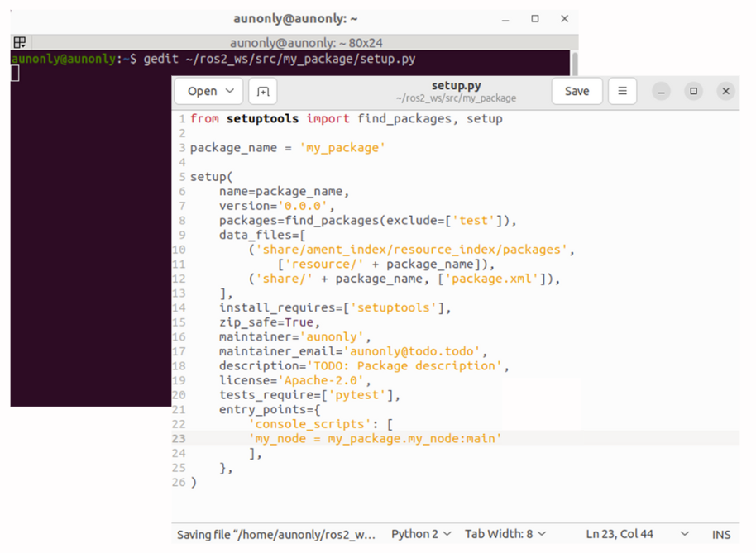Create a new document in gedit
Image resolution: width=756 pixels, height=553 pixels.
pyautogui.click(x=263, y=92)
